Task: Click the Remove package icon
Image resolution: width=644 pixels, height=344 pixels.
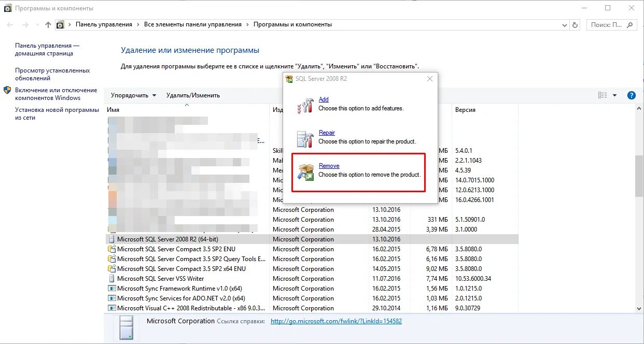Action: (305, 172)
